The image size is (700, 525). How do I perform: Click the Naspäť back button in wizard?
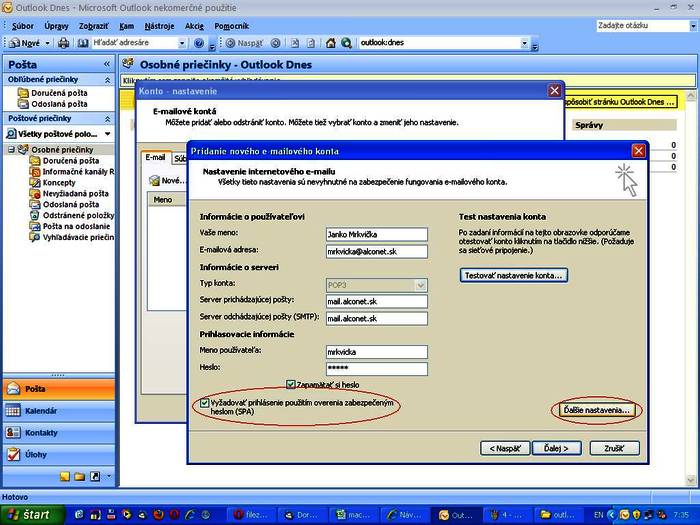(x=505, y=448)
